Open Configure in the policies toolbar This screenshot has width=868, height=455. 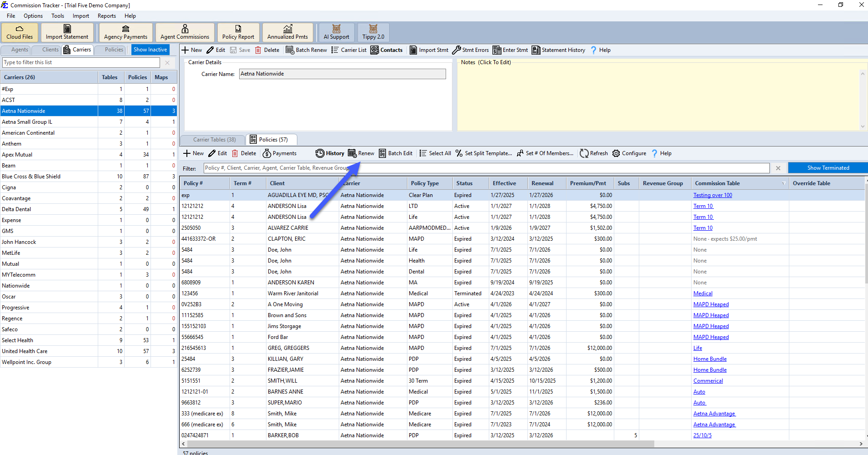[x=629, y=153]
